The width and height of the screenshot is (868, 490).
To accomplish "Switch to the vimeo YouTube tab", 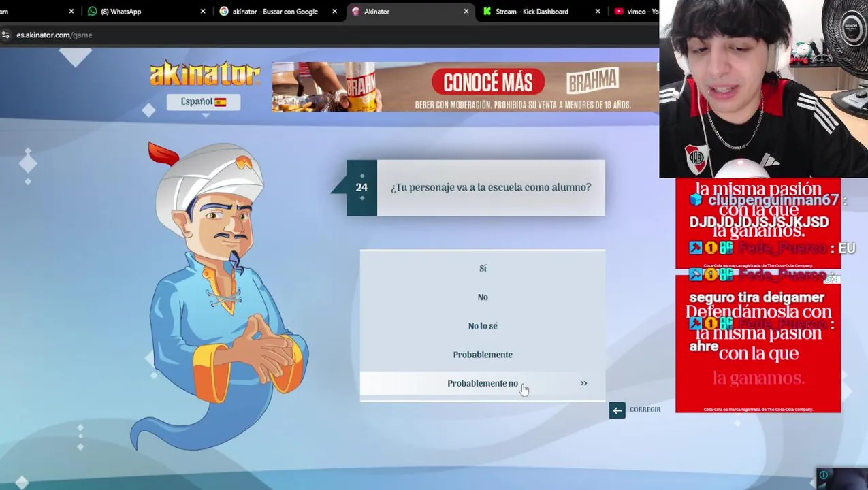I will 634,12.
